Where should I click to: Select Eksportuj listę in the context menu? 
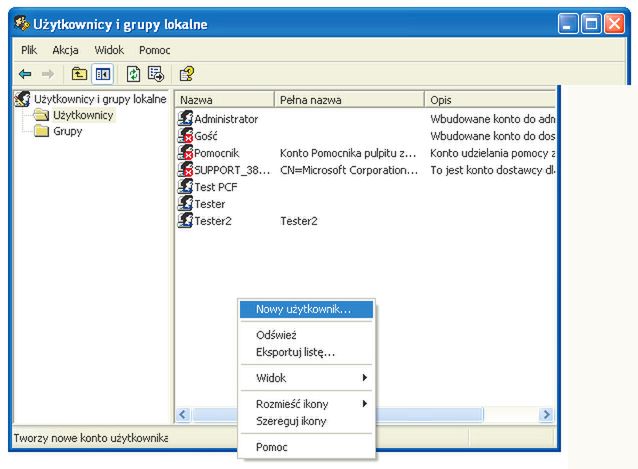click(x=295, y=352)
